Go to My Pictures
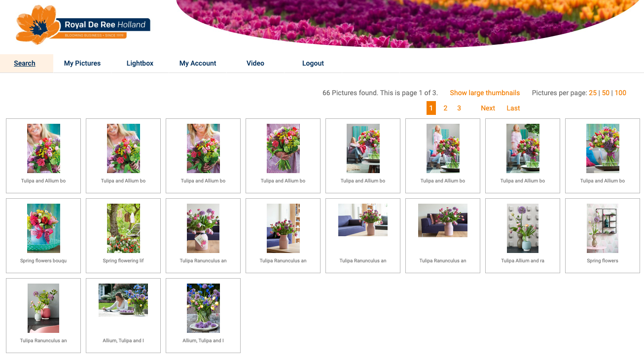 [x=82, y=63]
